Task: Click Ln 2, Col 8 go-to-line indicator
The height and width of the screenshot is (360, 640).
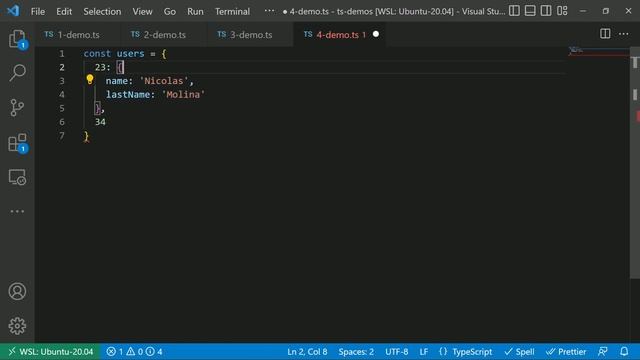Action: pyautogui.click(x=307, y=351)
